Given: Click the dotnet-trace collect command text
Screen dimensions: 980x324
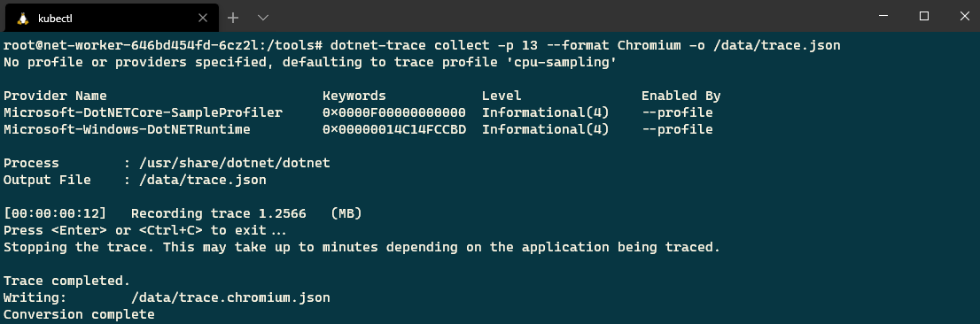Looking at the screenshot, I should click(x=585, y=45).
